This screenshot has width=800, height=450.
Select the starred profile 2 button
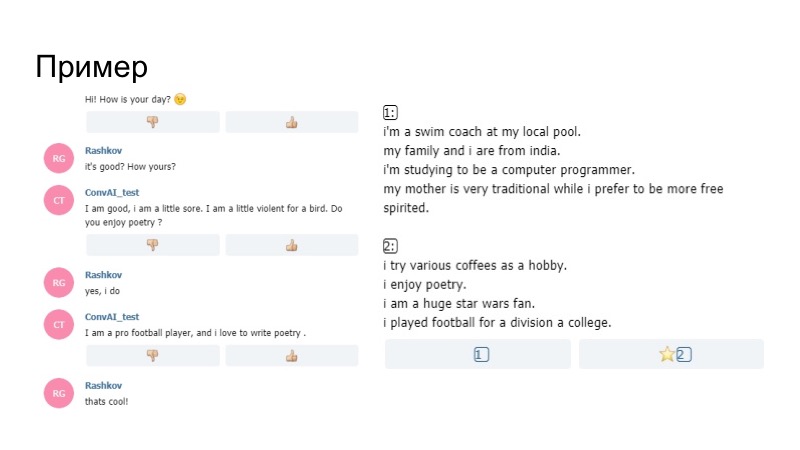672,354
